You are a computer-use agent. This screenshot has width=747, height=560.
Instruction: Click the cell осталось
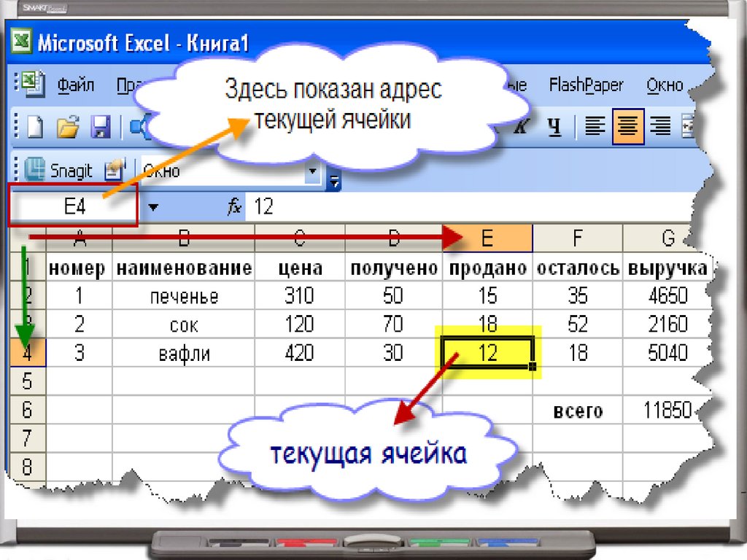578,268
